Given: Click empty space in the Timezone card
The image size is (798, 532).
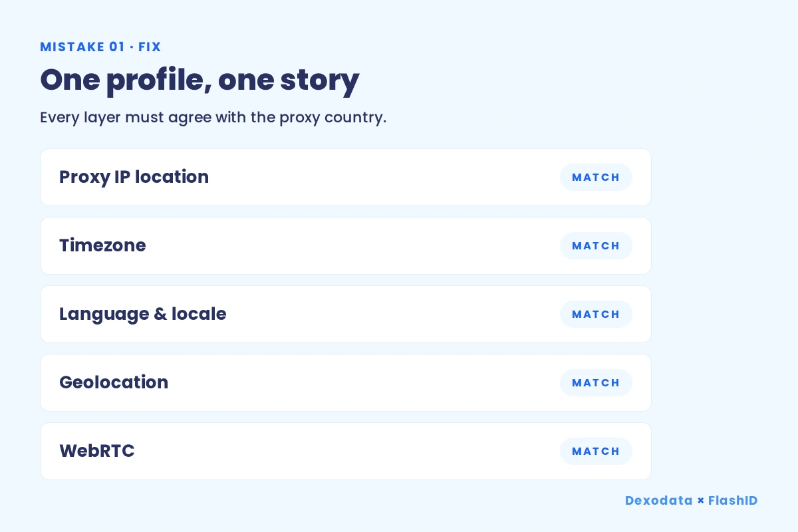Looking at the screenshot, I should click(352, 245).
